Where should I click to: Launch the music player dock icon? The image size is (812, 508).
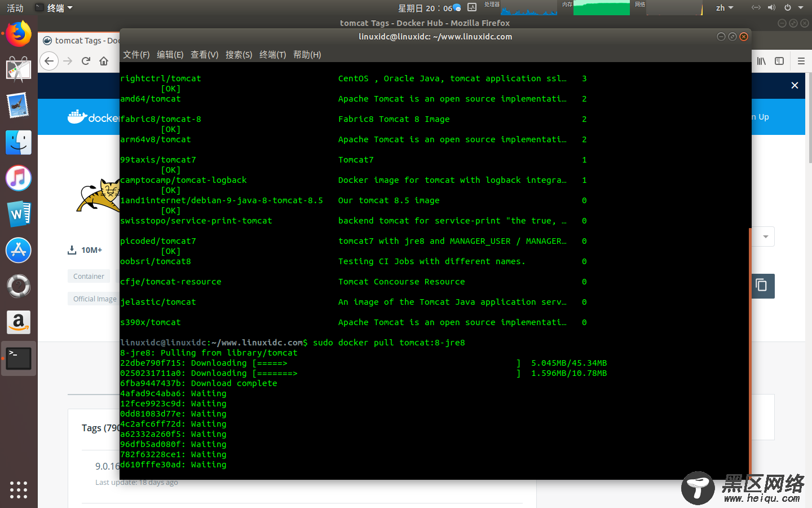pos(19,178)
